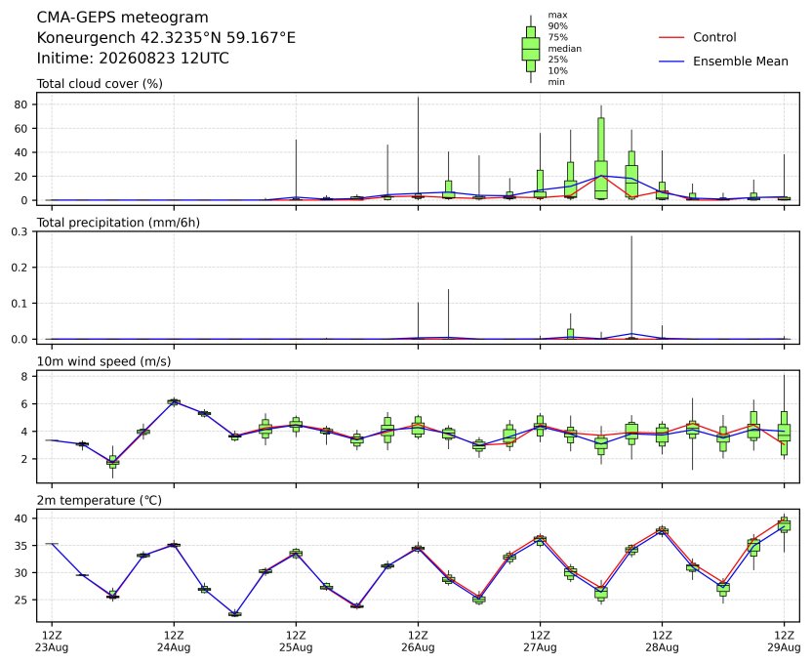This screenshot has width=812, height=664.
Task: Click the '12Z 23Aug' time axis label
Action: tap(52, 642)
